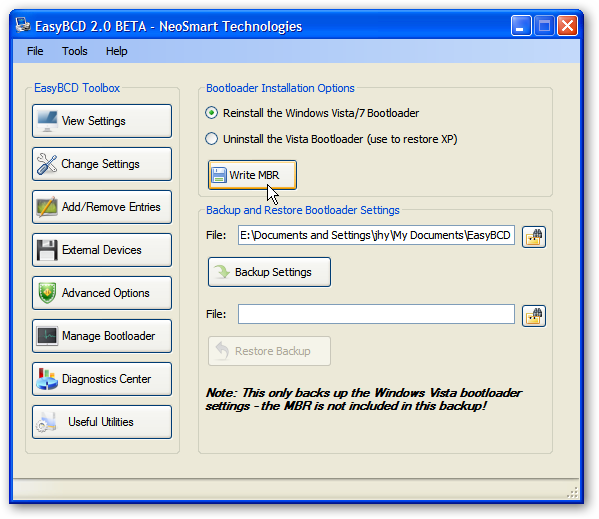Focus the backup file path field
This screenshot has height=519, width=599.
(x=376, y=235)
